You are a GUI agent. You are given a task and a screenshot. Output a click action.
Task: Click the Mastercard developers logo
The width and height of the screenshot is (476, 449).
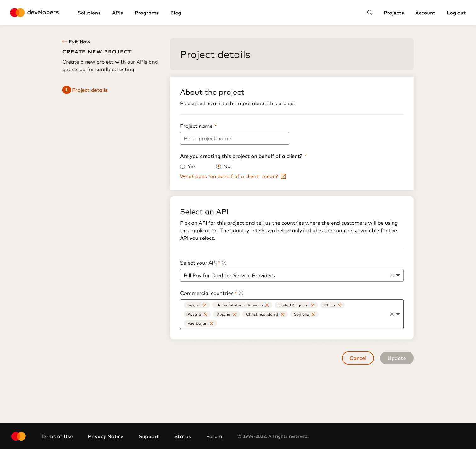tap(34, 13)
